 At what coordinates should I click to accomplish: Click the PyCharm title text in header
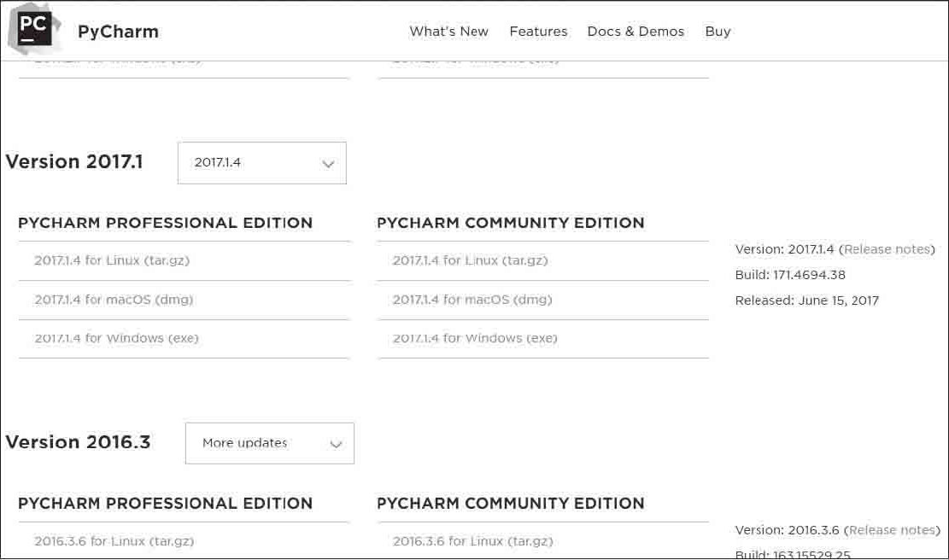click(x=118, y=32)
